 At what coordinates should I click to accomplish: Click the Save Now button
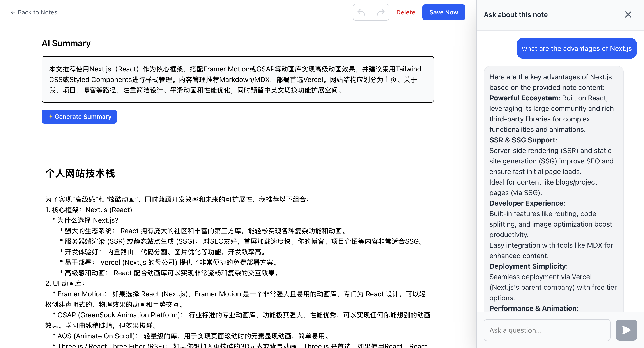[444, 12]
